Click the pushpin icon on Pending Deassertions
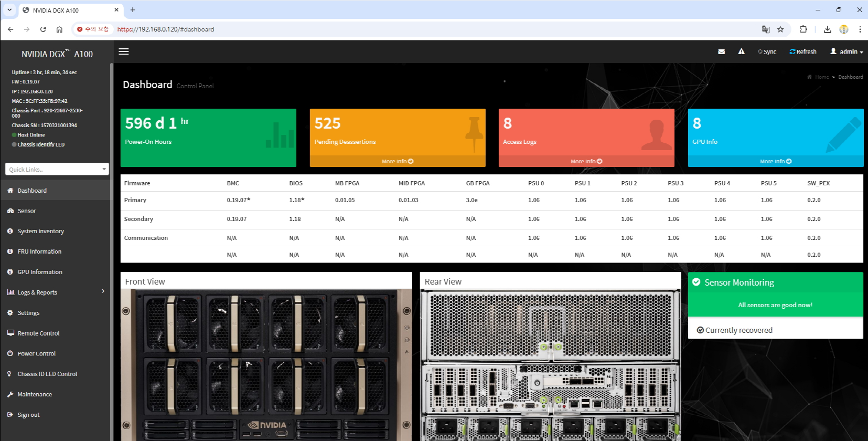The height and width of the screenshot is (441, 868). coord(474,134)
